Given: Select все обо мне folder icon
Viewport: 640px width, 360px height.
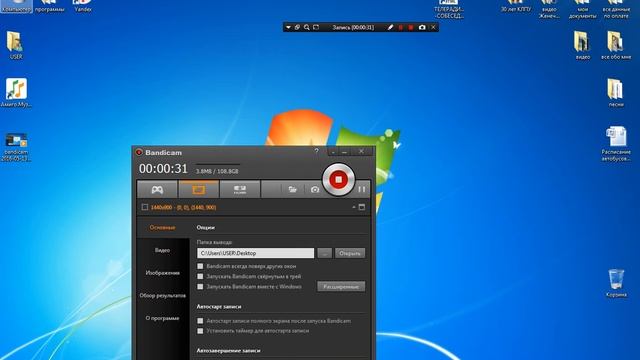Looking at the screenshot, I should 616,45.
